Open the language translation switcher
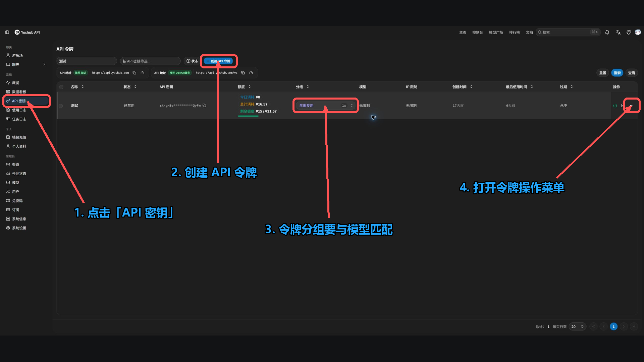This screenshot has width=644, height=362. click(618, 32)
